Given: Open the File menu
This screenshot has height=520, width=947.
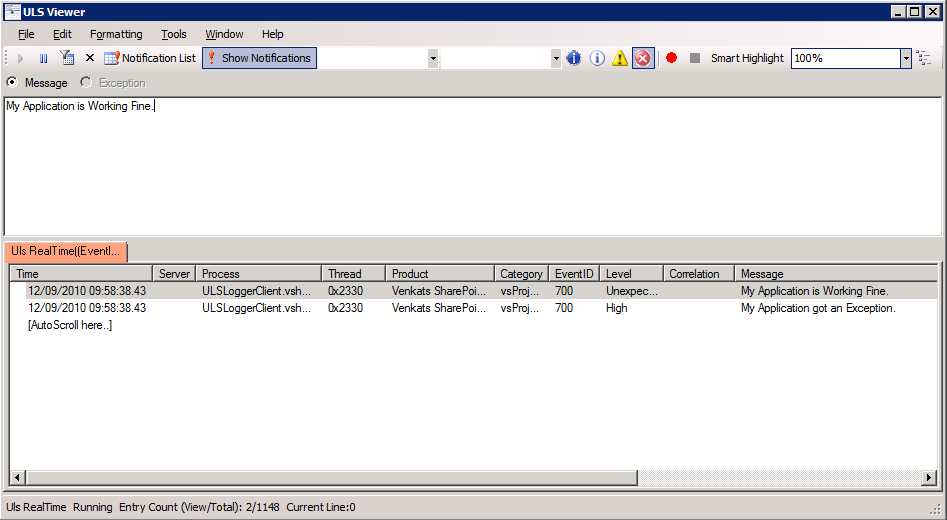Looking at the screenshot, I should pyautogui.click(x=26, y=34).
